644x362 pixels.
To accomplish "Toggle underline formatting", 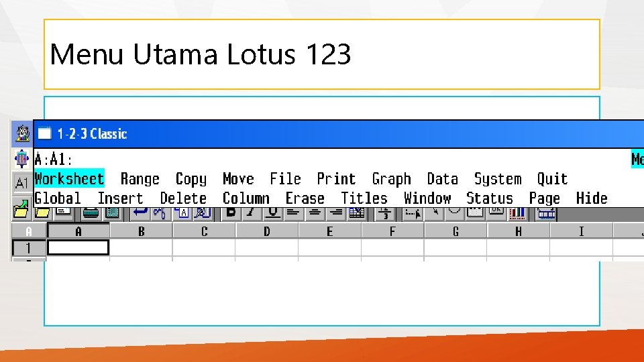I will (x=272, y=213).
